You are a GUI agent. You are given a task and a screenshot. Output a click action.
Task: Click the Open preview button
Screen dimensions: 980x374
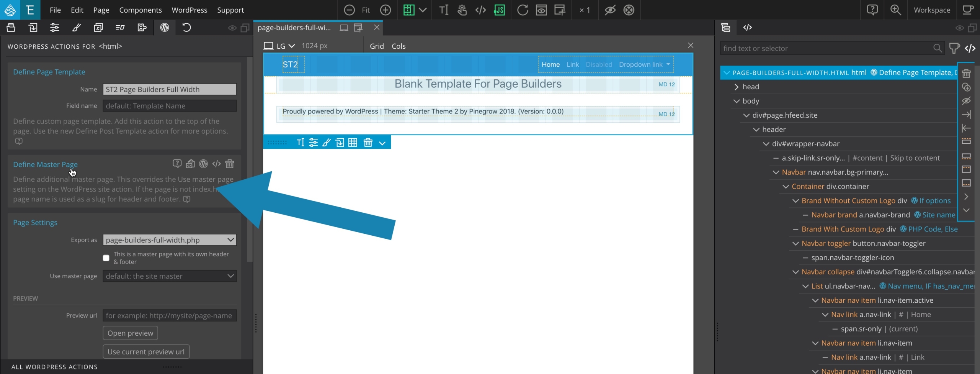tap(130, 333)
